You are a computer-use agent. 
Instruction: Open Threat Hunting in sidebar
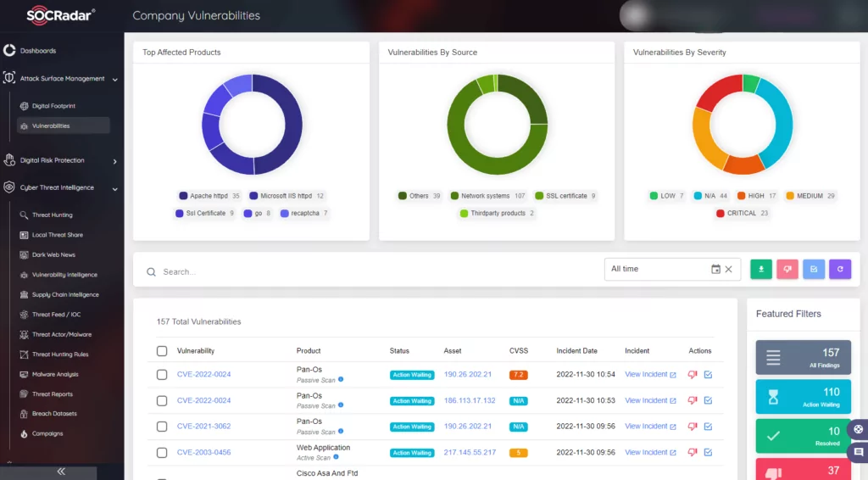click(52, 215)
